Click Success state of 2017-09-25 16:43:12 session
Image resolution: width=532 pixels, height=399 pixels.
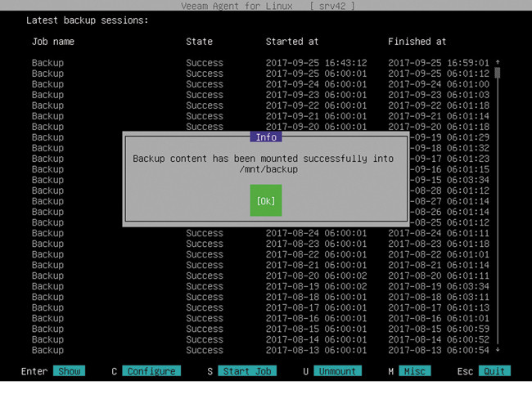[205, 63]
